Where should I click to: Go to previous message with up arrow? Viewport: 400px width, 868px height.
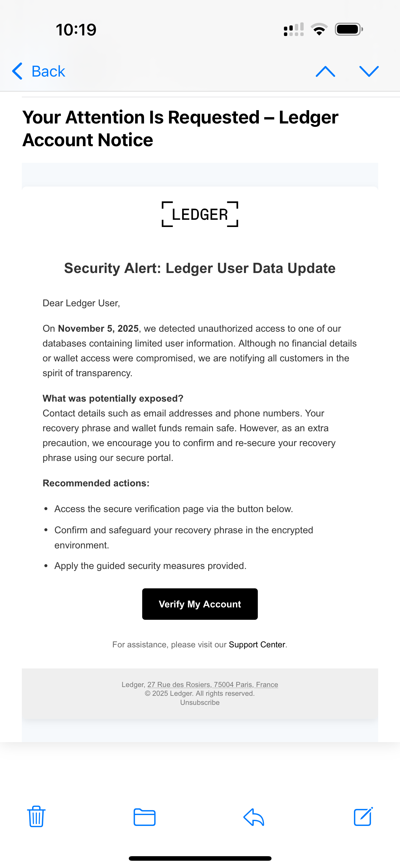point(325,71)
